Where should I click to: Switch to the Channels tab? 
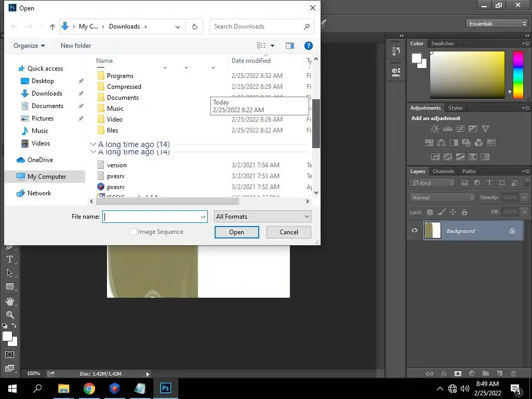tap(443, 171)
